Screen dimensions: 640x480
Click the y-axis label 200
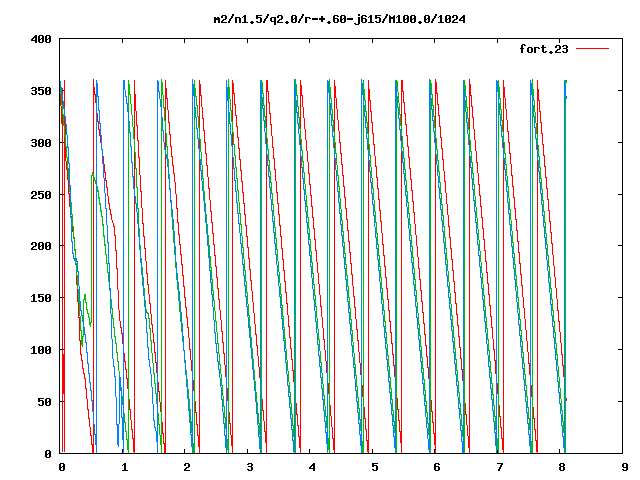click(41, 246)
